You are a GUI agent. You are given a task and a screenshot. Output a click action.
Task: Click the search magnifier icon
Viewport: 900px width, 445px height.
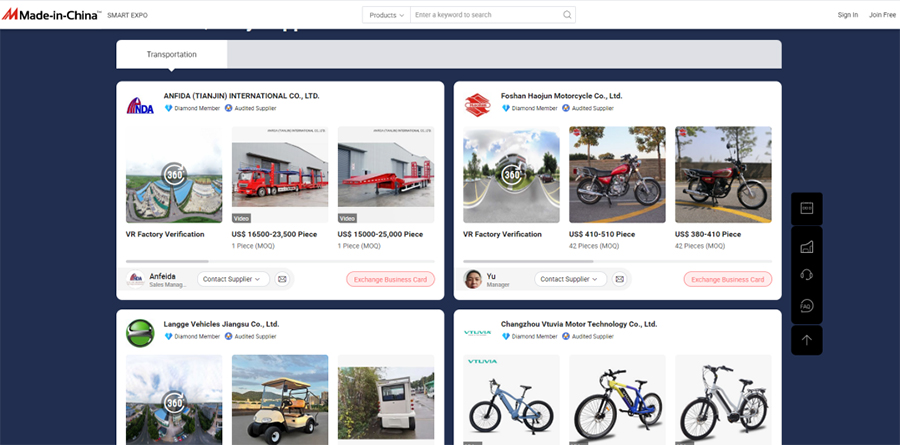567,15
